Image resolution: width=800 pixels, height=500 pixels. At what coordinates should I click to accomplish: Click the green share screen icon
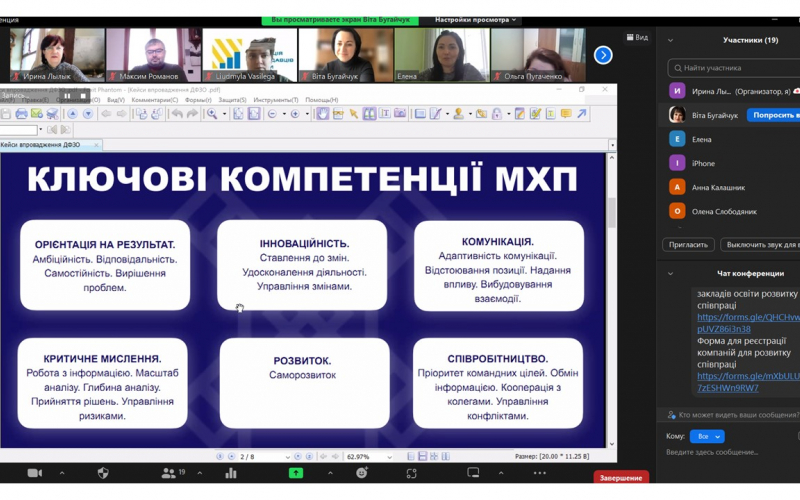click(296, 473)
